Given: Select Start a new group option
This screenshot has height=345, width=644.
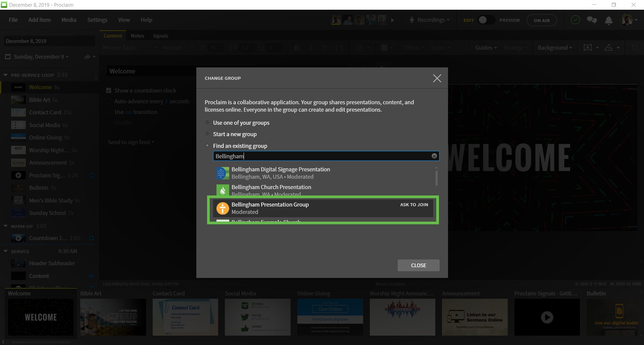Looking at the screenshot, I should coord(207,134).
